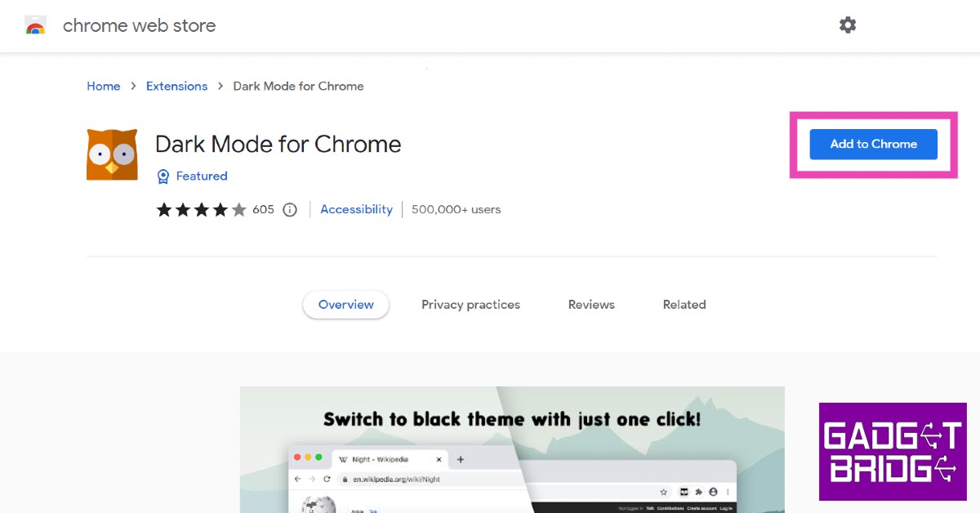The height and width of the screenshot is (513, 980).
Task: Switch to Privacy practices tab
Action: [x=470, y=305]
